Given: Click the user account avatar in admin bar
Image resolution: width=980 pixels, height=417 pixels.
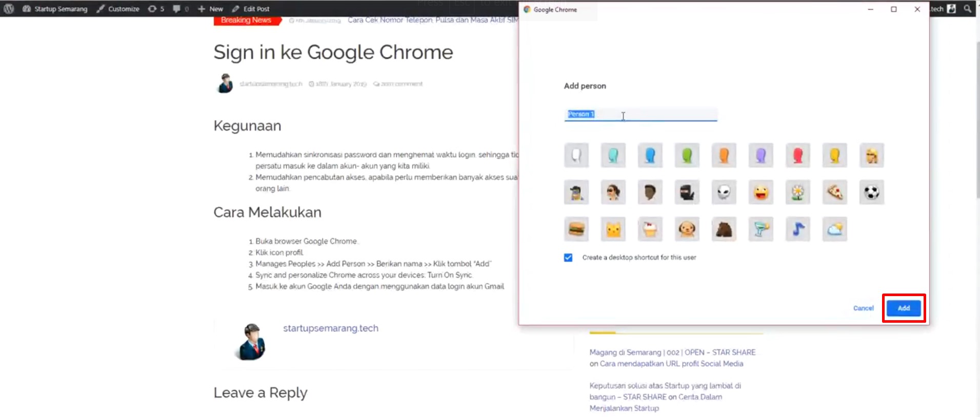Looking at the screenshot, I should coord(951,9).
